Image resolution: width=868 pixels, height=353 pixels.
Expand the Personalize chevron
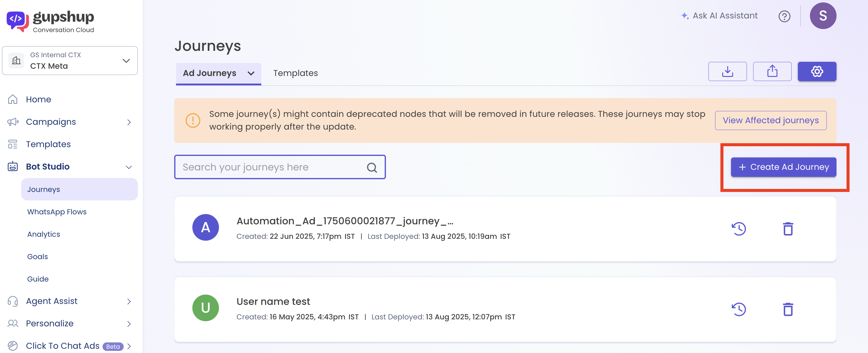129,324
